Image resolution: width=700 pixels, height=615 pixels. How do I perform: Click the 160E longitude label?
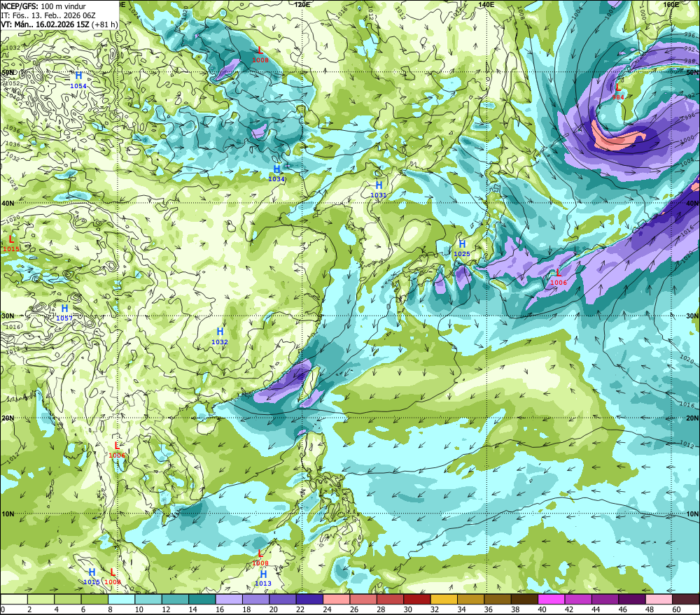point(671,4)
